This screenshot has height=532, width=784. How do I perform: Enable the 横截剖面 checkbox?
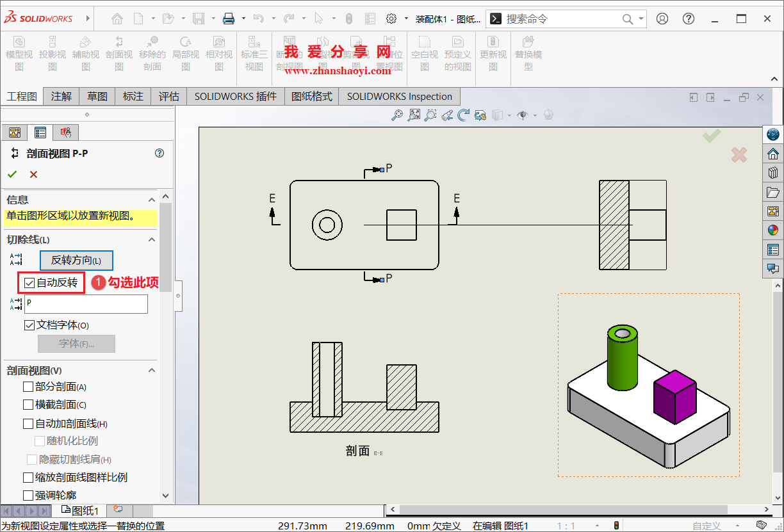click(x=28, y=405)
